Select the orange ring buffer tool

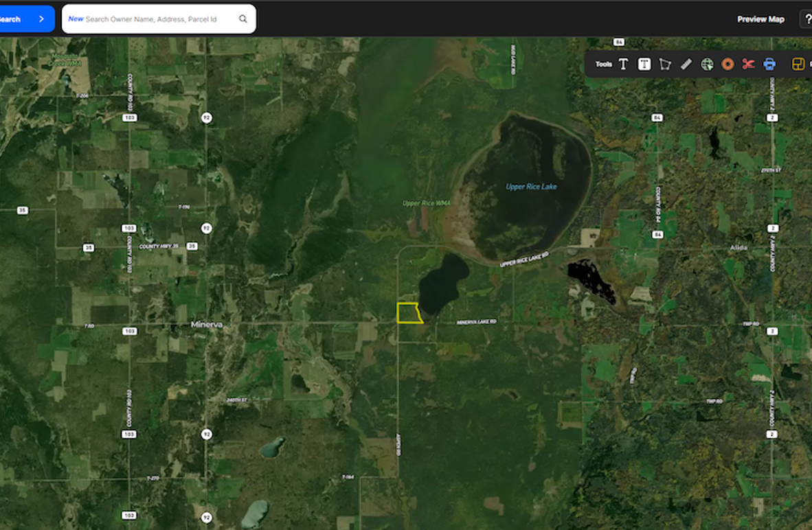tap(728, 65)
